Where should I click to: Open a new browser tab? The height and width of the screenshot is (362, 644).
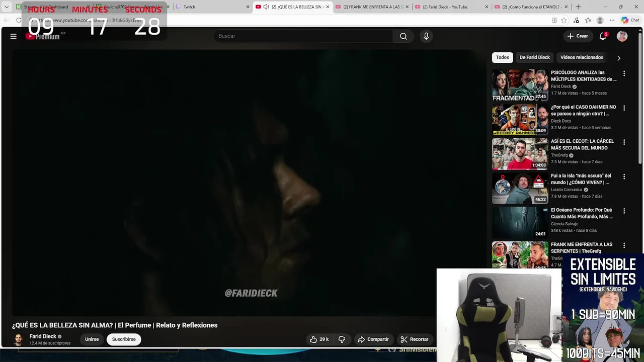point(578,7)
